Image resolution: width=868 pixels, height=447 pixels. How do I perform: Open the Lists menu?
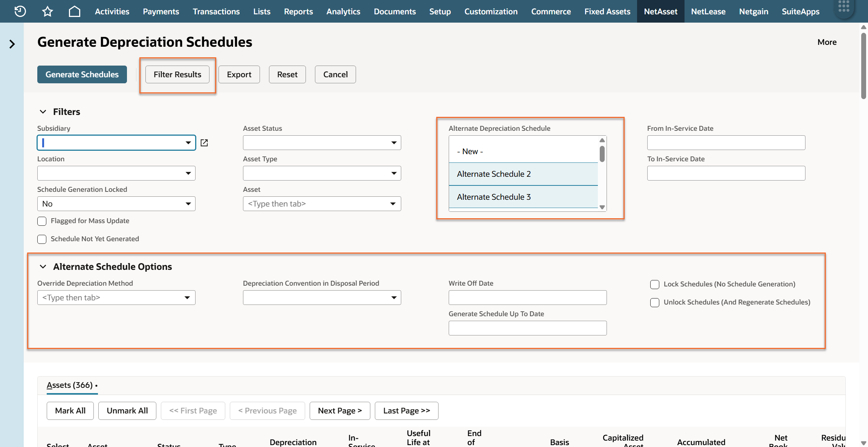(x=262, y=11)
